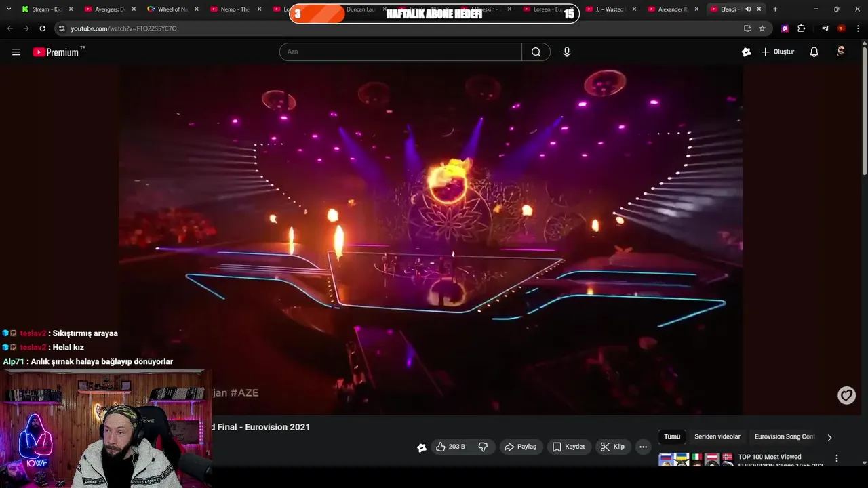Bookmark this page with the star

point(762,28)
